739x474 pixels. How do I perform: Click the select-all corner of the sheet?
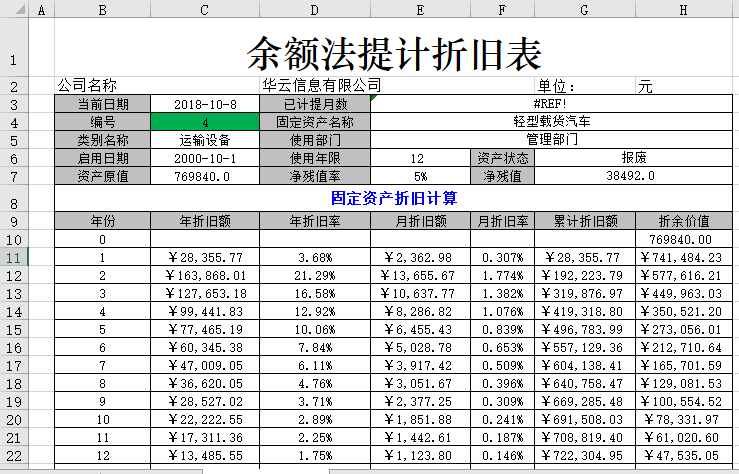click(14, 9)
